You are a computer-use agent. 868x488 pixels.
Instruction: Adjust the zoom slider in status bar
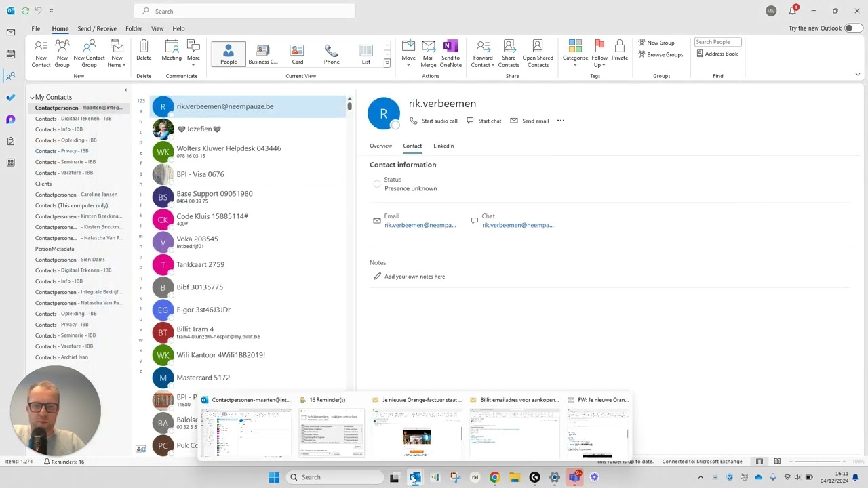[x=818, y=462]
